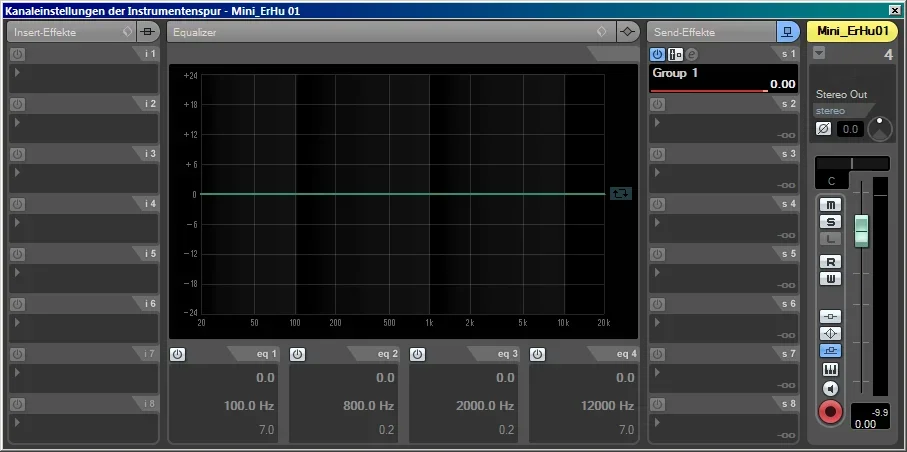
Task: Turn off send s 1 power
Action: coord(658,54)
